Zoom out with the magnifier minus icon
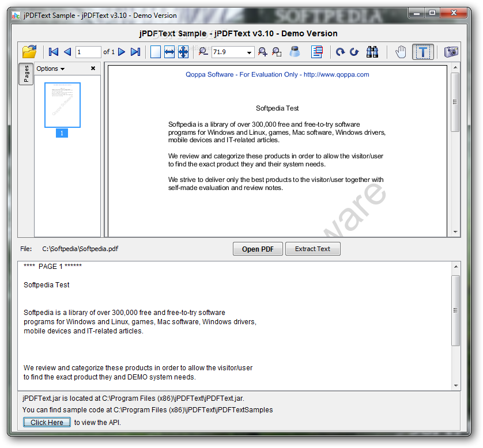The width and height of the screenshot is (483, 448). tap(203, 52)
